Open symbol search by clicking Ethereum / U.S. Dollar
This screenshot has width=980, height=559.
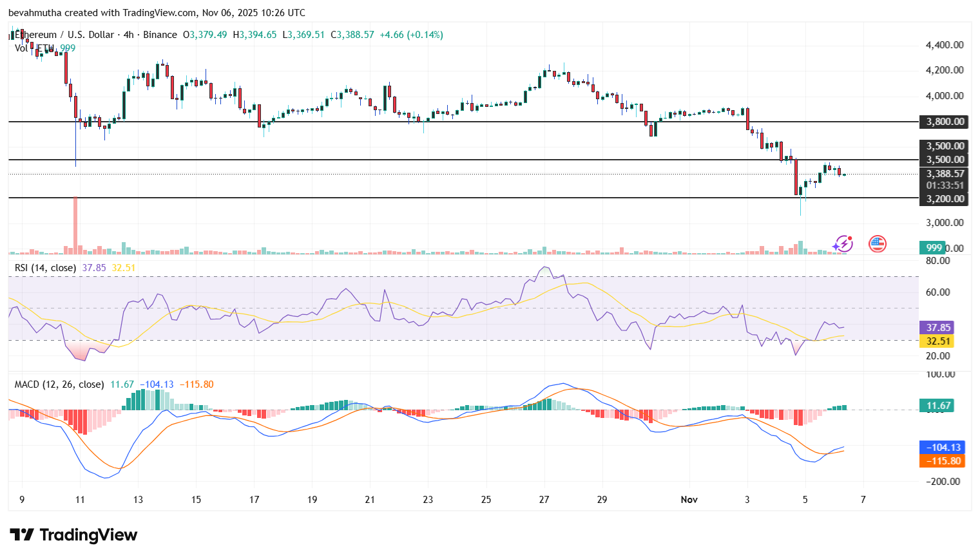pyautogui.click(x=64, y=35)
